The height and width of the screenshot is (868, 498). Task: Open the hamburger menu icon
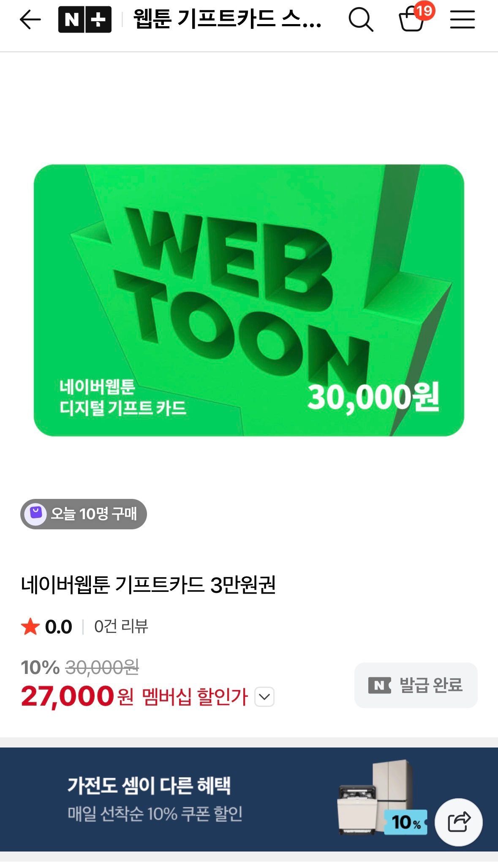462,20
